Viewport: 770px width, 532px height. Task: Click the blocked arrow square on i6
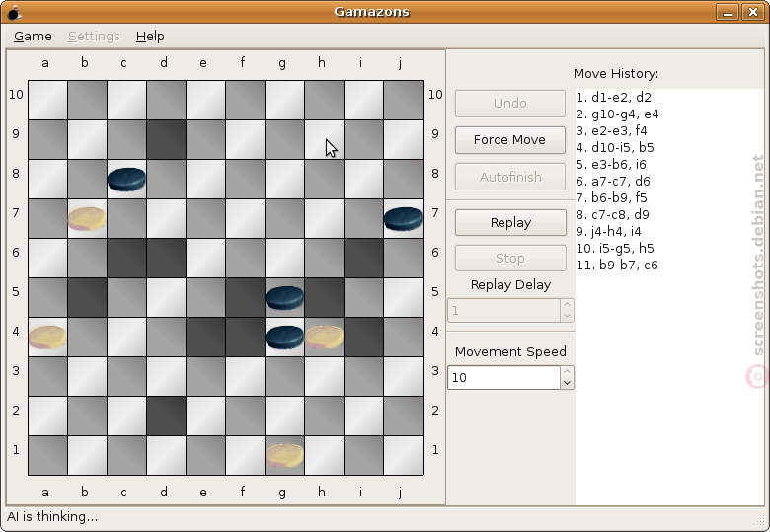pyautogui.click(x=363, y=259)
